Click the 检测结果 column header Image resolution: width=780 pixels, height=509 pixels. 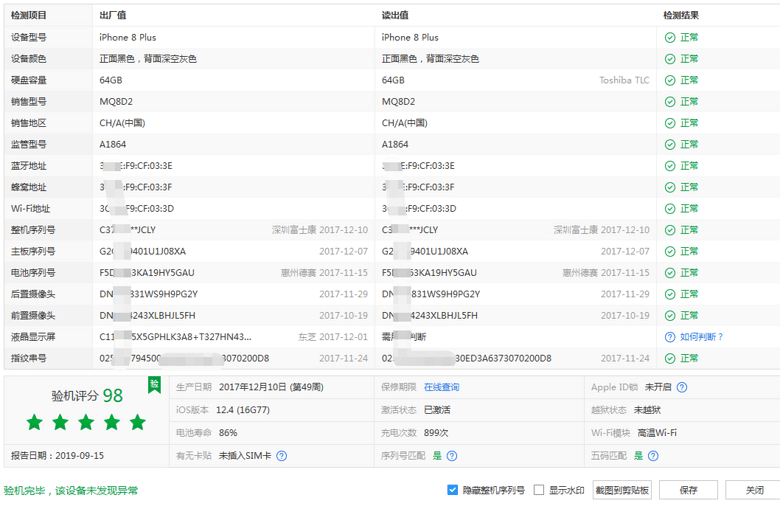pyautogui.click(x=681, y=16)
